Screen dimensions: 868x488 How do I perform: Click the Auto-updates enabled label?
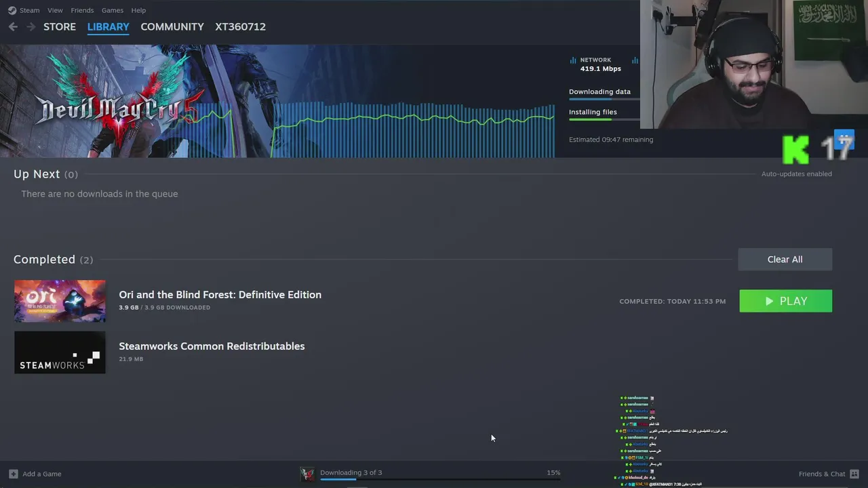pyautogui.click(x=796, y=174)
